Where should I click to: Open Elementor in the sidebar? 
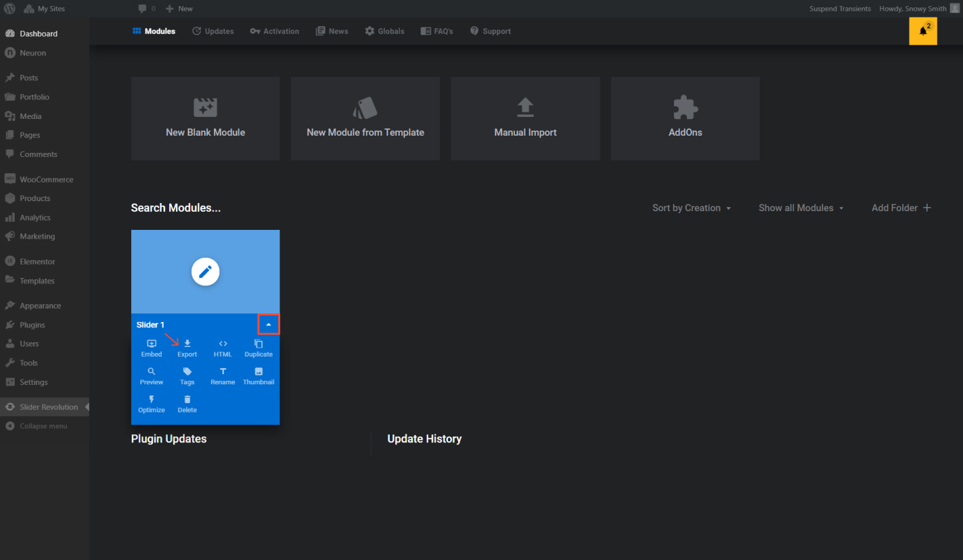pyautogui.click(x=45, y=262)
